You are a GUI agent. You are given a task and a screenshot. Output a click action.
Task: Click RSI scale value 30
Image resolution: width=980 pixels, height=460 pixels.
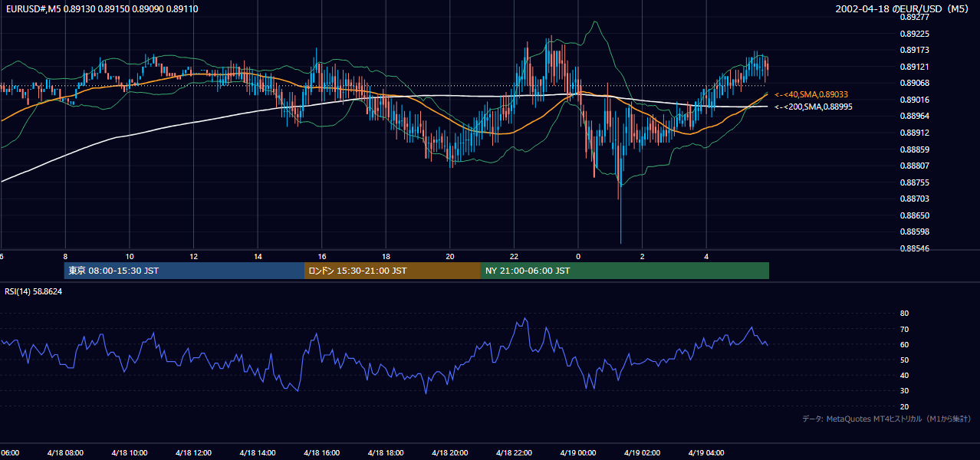pos(904,391)
